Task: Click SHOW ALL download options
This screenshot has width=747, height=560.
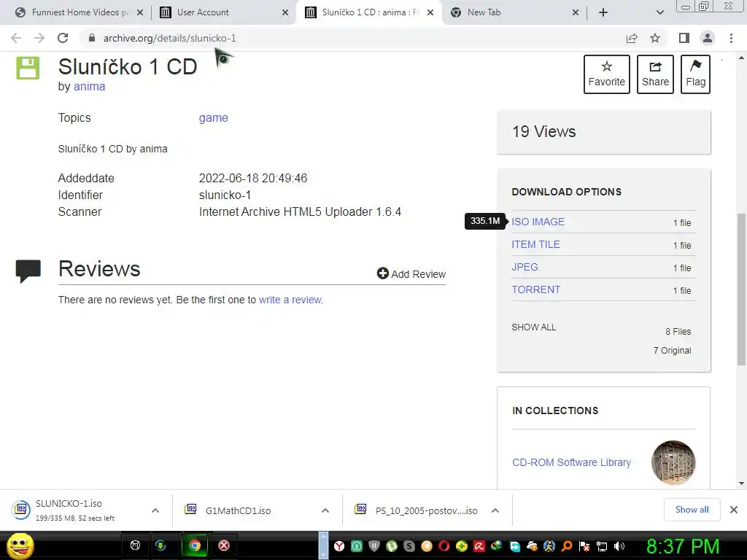Action: coord(533,327)
